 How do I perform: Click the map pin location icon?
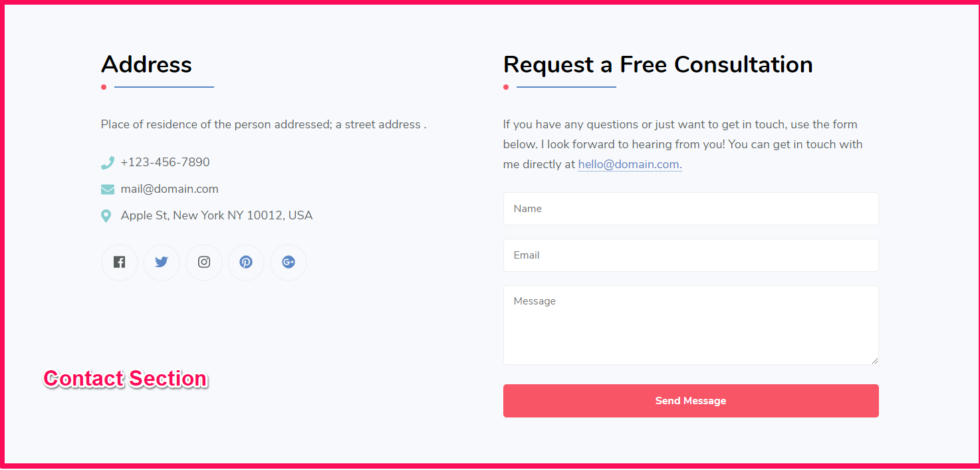coord(106,216)
